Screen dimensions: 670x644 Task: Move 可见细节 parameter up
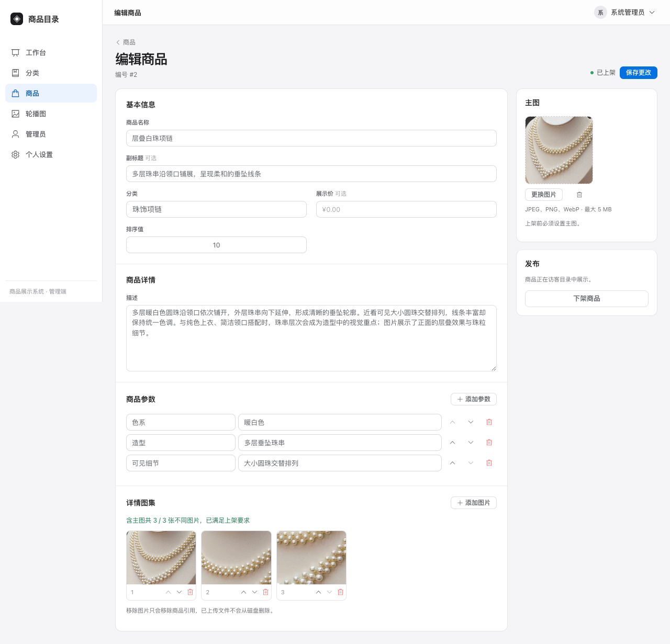453,463
